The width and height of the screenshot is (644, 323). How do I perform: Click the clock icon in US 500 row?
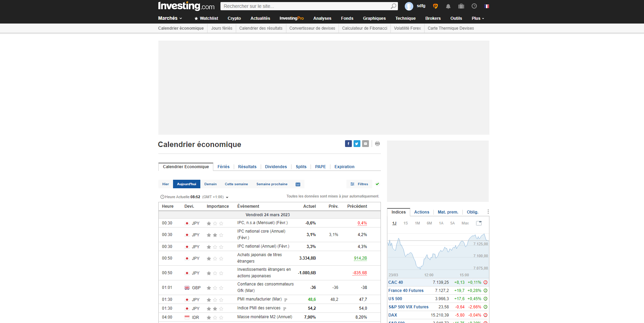pyautogui.click(x=485, y=299)
